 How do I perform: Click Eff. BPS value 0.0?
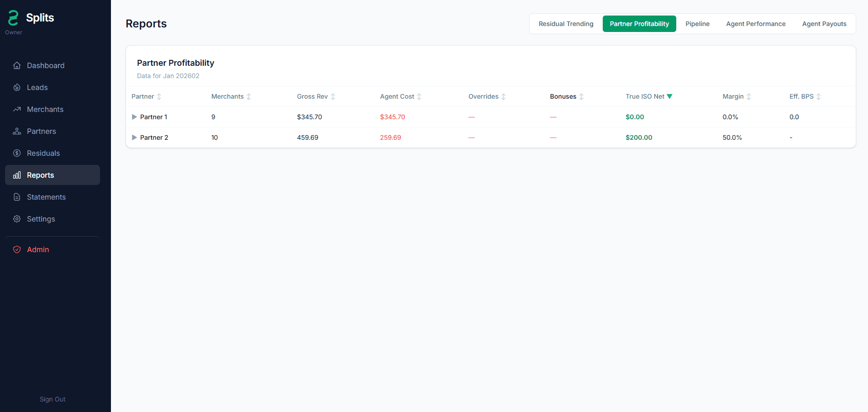[x=794, y=117]
